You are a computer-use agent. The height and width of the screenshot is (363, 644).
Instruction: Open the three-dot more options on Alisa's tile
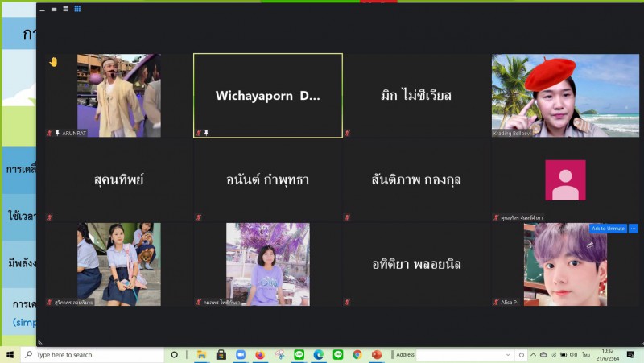tap(633, 229)
